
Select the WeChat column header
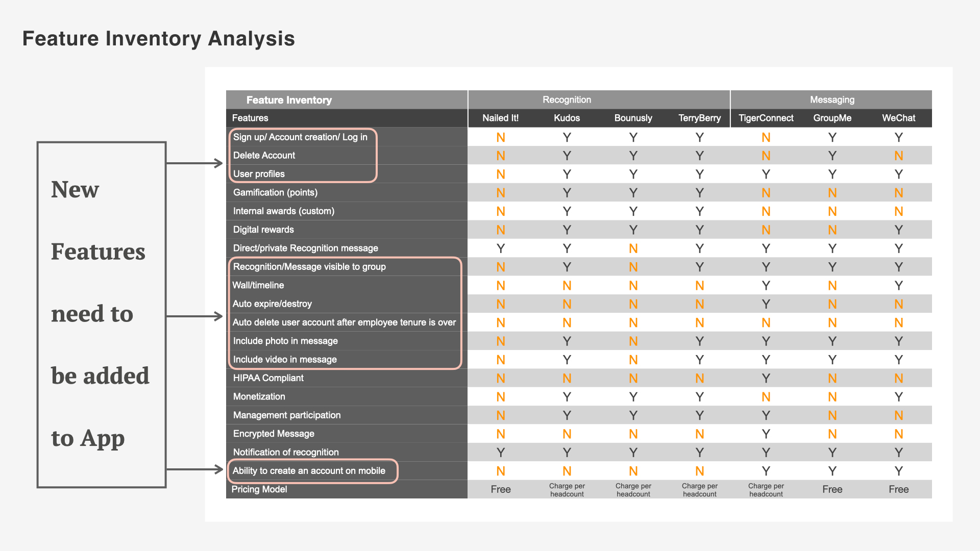pyautogui.click(x=898, y=118)
